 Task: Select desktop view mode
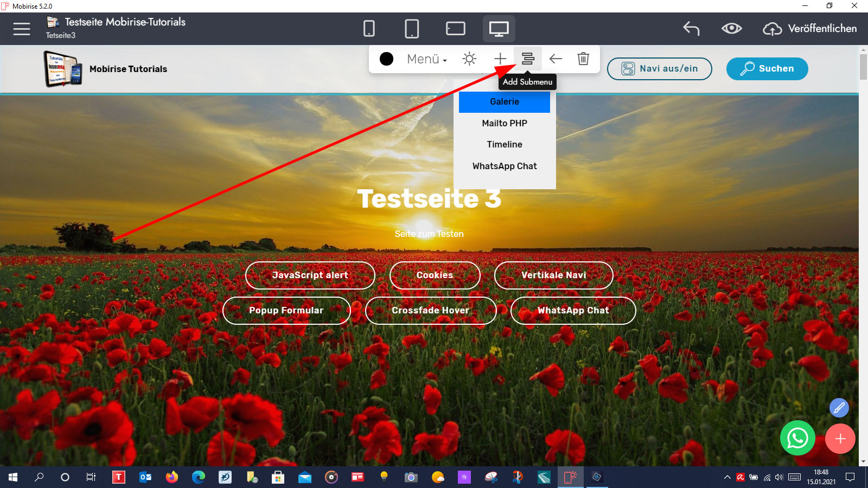pyautogui.click(x=499, y=28)
